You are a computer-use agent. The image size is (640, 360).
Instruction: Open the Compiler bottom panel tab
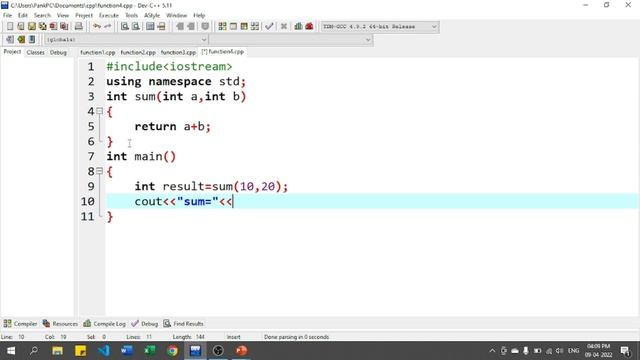pyautogui.click(x=20, y=324)
